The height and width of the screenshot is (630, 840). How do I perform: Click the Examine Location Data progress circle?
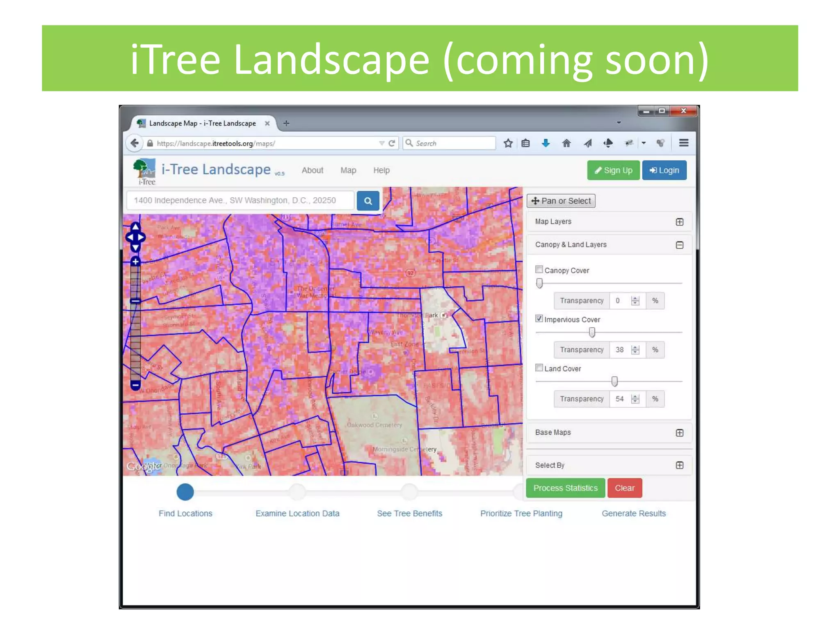pyautogui.click(x=297, y=492)
